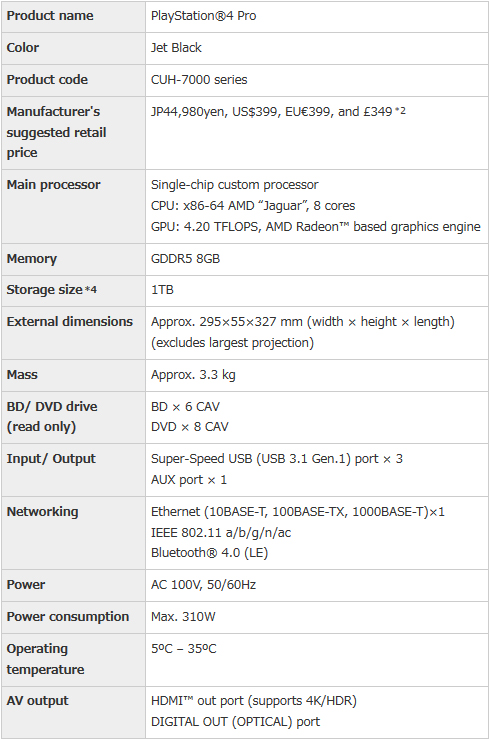Click the Jet Black color value
The image size is (490, 740).
[176, 48]
